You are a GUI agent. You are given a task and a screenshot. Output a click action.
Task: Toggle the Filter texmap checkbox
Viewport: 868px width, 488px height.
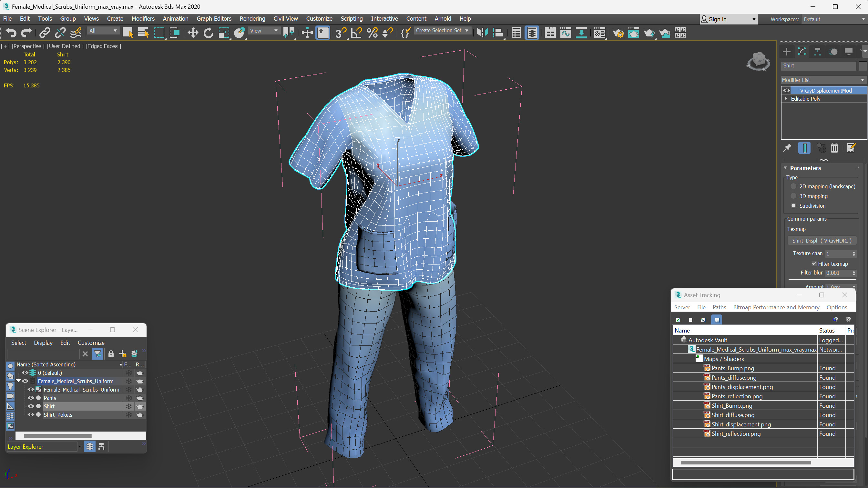[814, 264]
